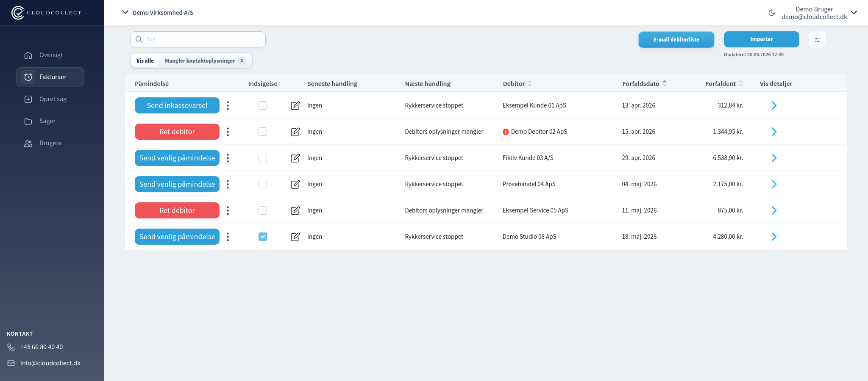This screenshot has height=381, width=868.
Task: Click the Importer button
Action: pyautogui.click(x=762, y=39)
